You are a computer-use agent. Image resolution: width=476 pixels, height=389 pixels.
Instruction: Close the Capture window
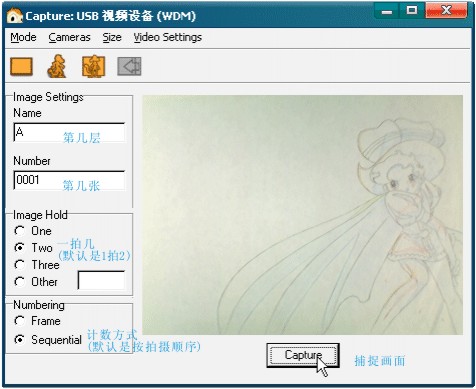click(446, 11)
